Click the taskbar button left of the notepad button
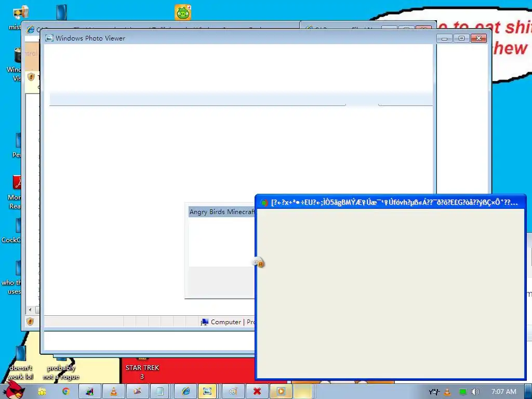Viewport: 532px width, 399px height. point(137,392)
